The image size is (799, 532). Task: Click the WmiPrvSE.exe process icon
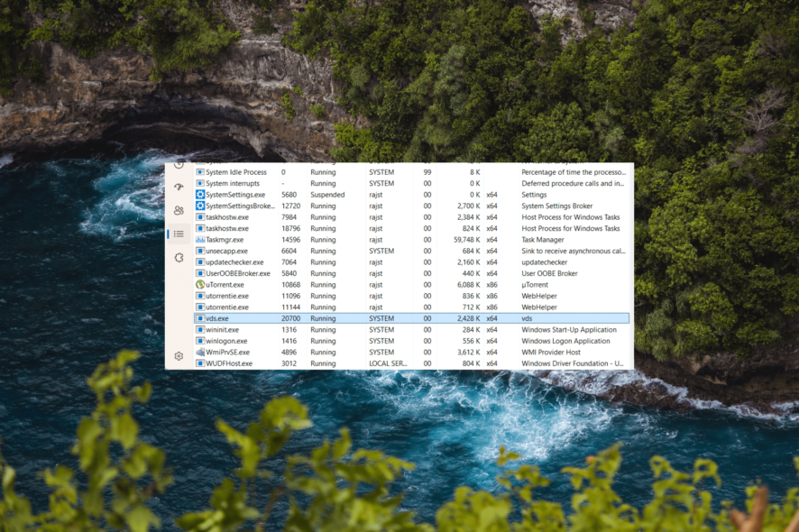200,352
